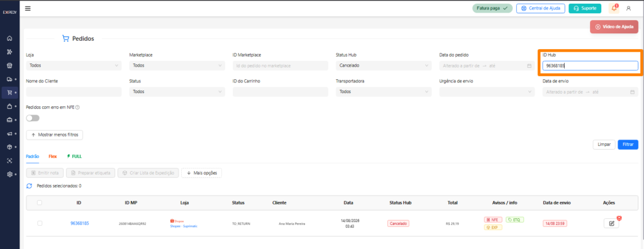The height and width of the screenshot is (249, 644).
Task: Collapse filters with Mostrar menos filtros
Action: pos(55,135)
